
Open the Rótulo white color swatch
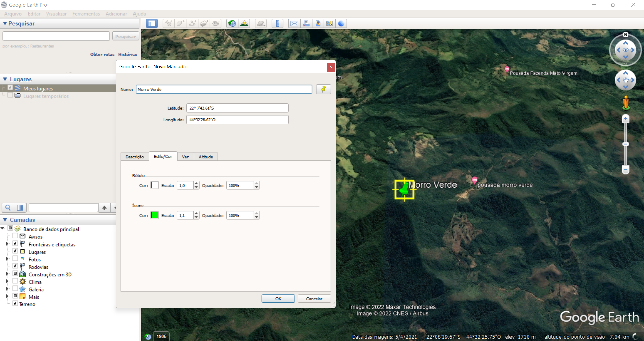click(x=155, y=185)
